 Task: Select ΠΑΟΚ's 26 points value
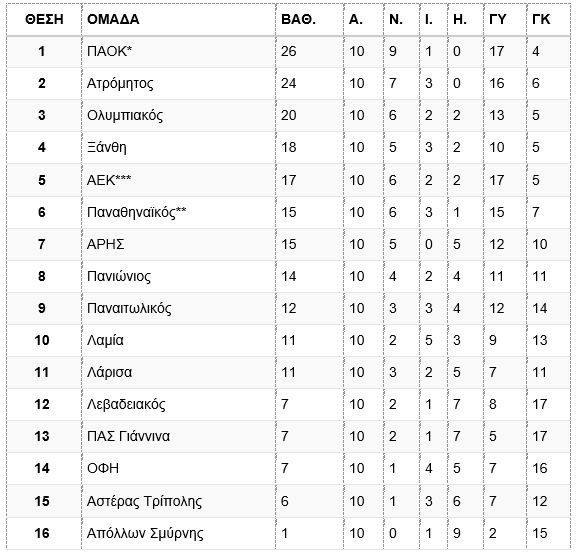coord(289,51)
